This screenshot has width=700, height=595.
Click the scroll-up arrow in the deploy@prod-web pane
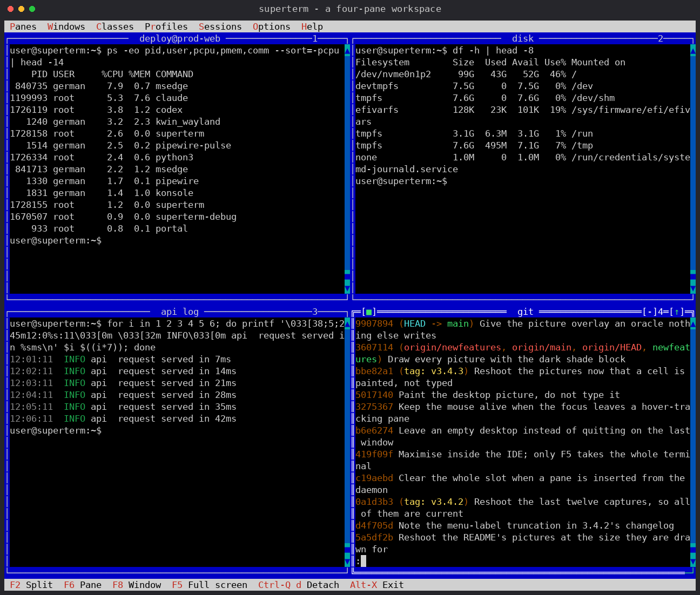[x=347, y=50]
